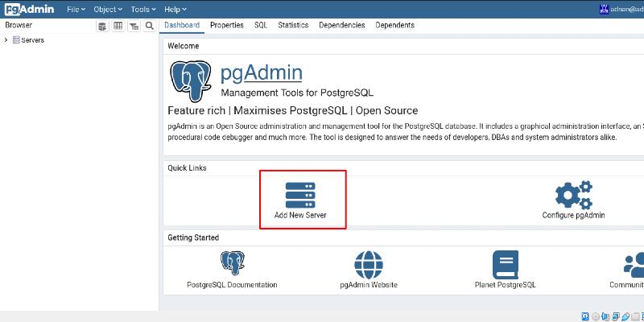Click the View Data grid icon

click(x=118, y=26)
